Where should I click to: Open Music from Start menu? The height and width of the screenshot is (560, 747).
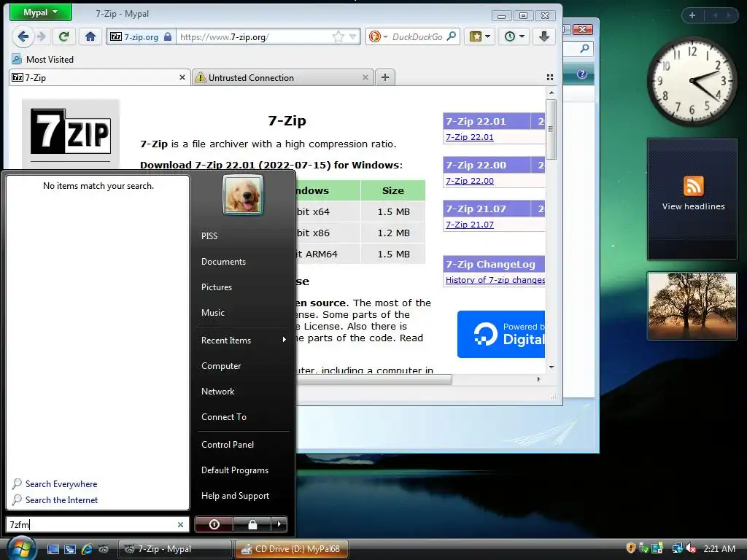click(x=212, y=313)
